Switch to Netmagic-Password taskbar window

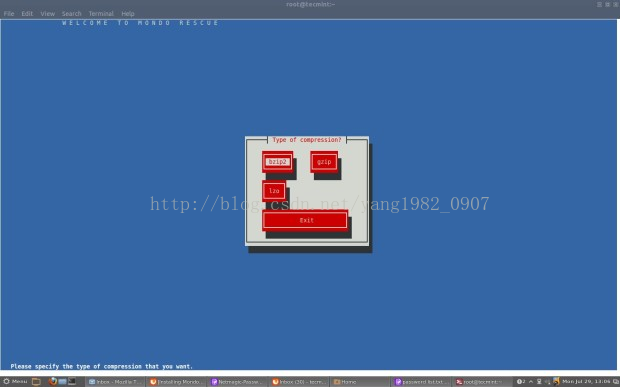pos(237,381)
